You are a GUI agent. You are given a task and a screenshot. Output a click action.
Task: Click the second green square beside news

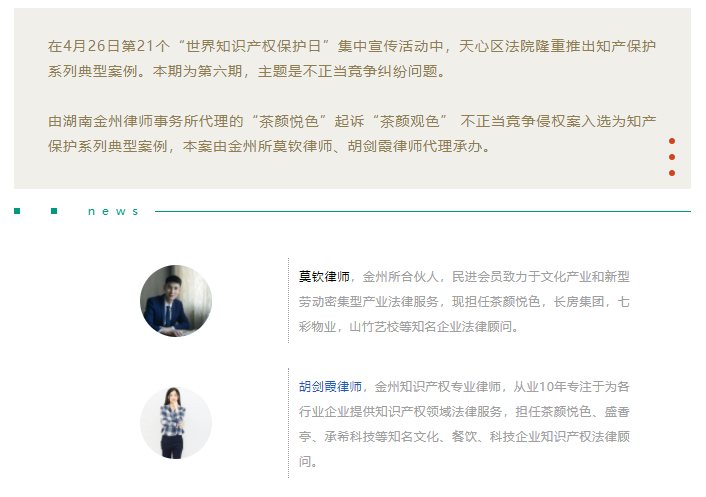pyautogui.click(x=54, y=211)
